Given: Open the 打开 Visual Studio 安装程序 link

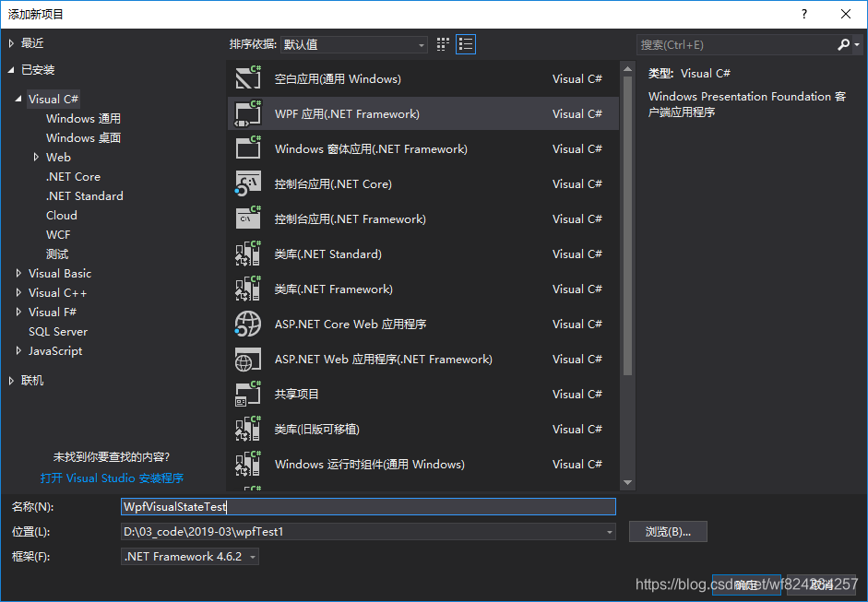Looking at the screenshot, I should (112, 478).
